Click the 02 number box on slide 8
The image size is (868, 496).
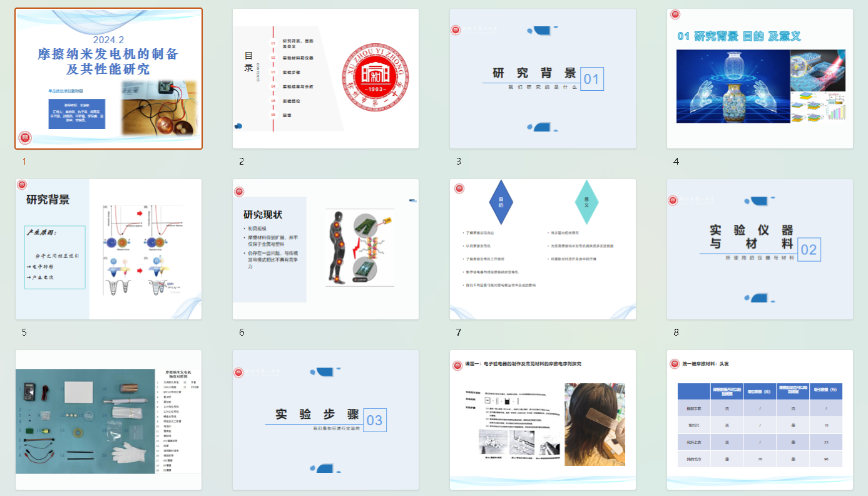tap(809, 250)
